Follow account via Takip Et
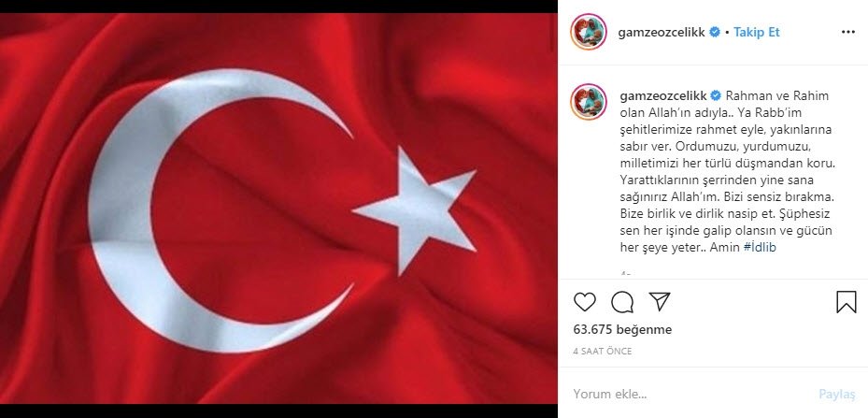 point(756,32)
